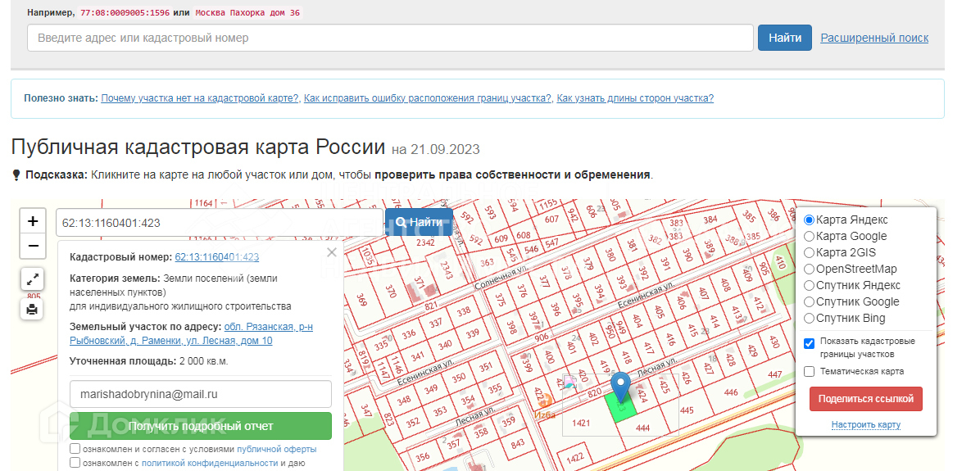Select Спутник Google satellite layer

pyautogui.click(x=809, y=301)
